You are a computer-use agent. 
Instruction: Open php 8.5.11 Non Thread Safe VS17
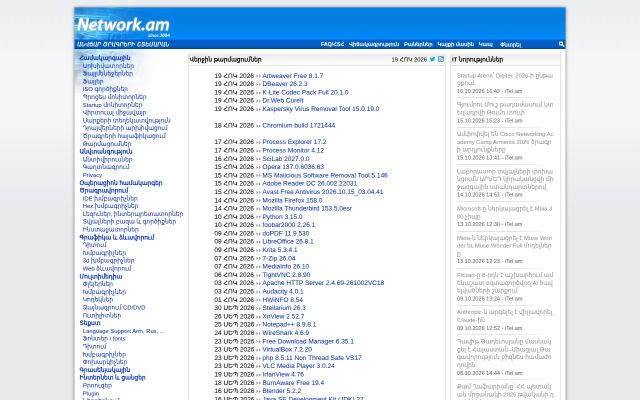(x=312, y=358)
